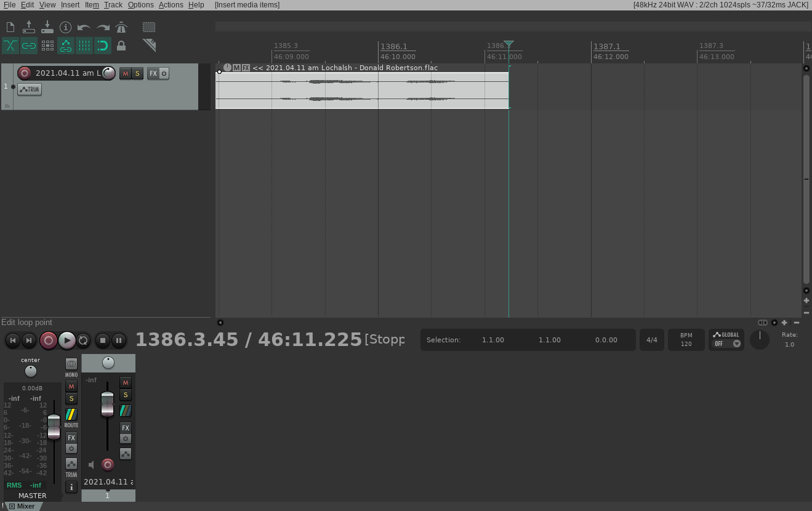Arm track 1 for recording in track panel
This screenshot has height=511, width=812.
(x=25, y=73)
